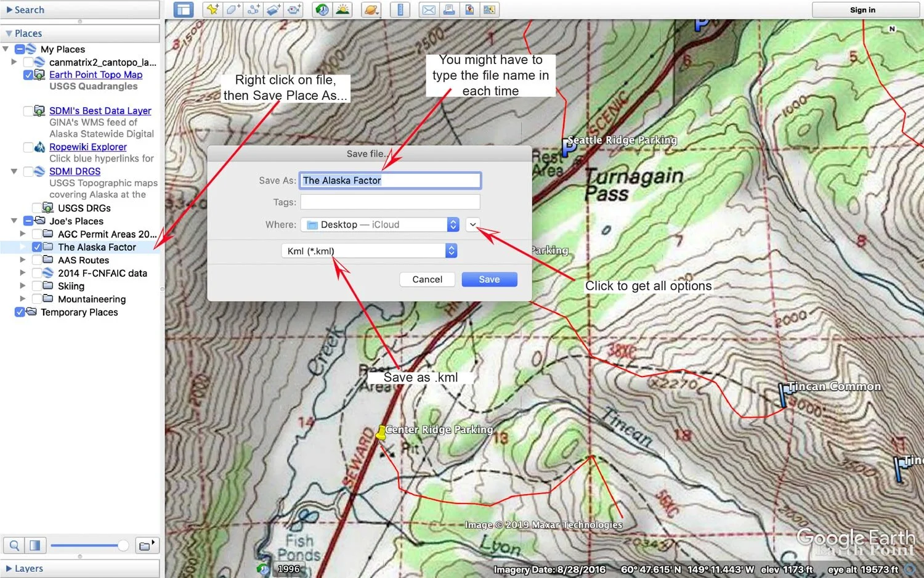Check the AAS Routes checkbox
This screenshot has height=578, width=924.
point(37,260)
